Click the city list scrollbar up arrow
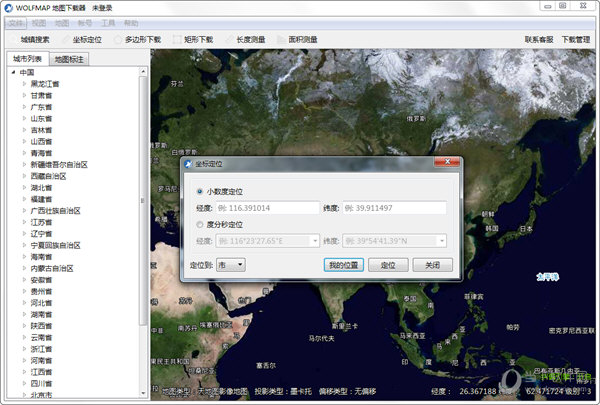This screenshot has height=405, width=600. 143,71
